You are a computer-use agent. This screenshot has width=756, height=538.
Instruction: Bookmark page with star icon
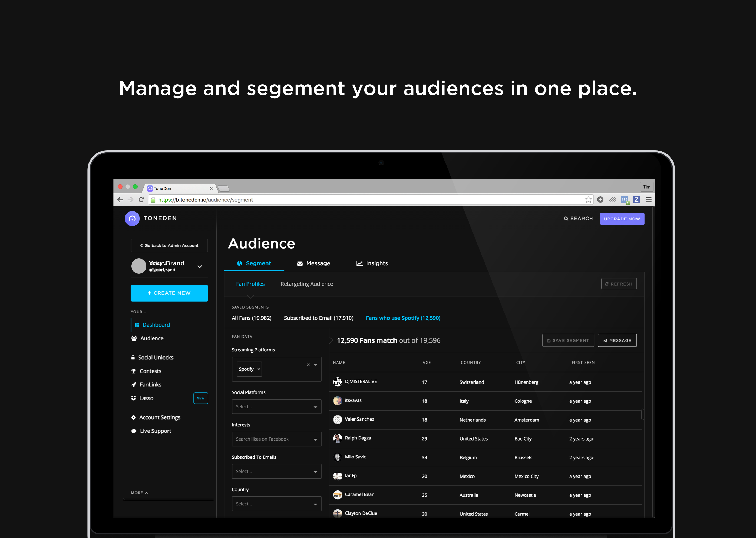click(588, 200)
